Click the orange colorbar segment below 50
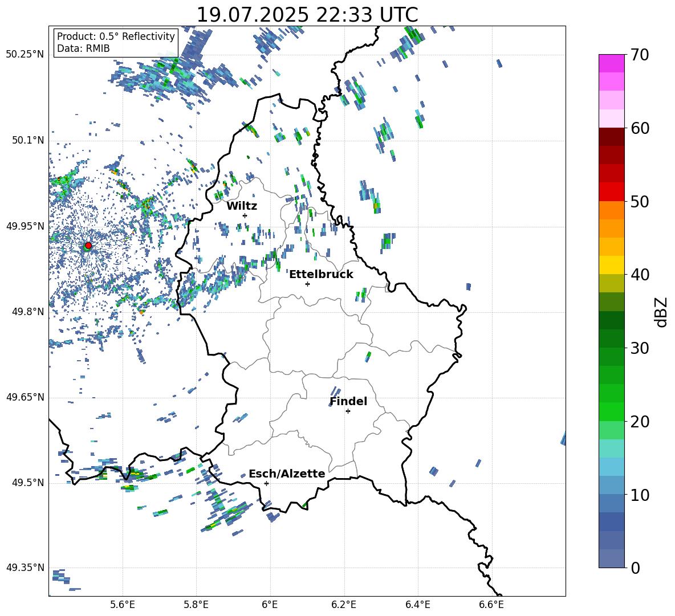 pyautogui.click(x=611, y=210)
